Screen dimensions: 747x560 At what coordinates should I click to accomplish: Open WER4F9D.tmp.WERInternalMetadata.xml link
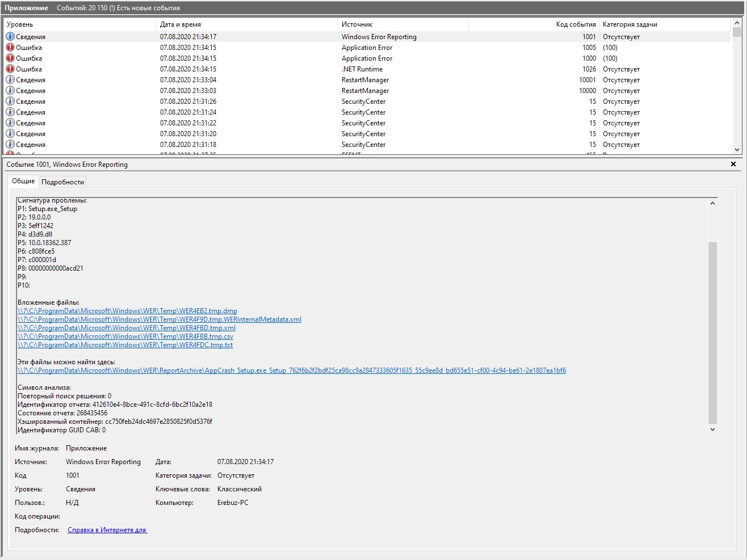[x=159, y=319]
